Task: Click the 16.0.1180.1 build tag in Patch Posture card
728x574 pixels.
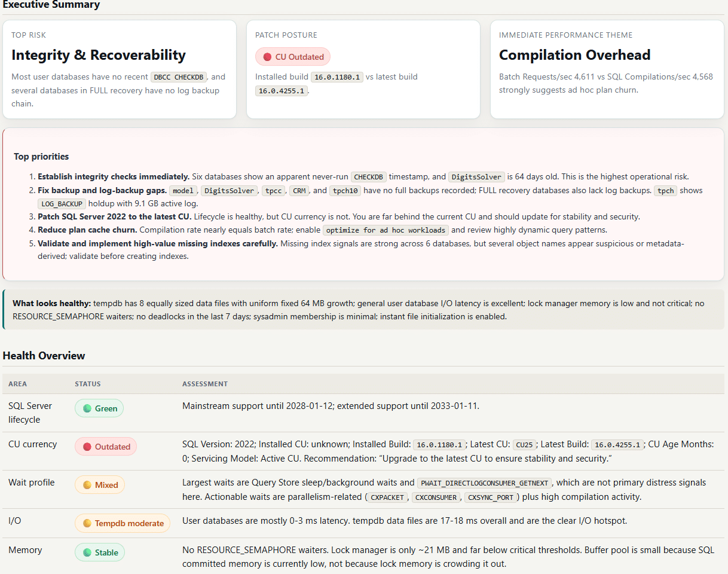Action: [x=337, y=77]
